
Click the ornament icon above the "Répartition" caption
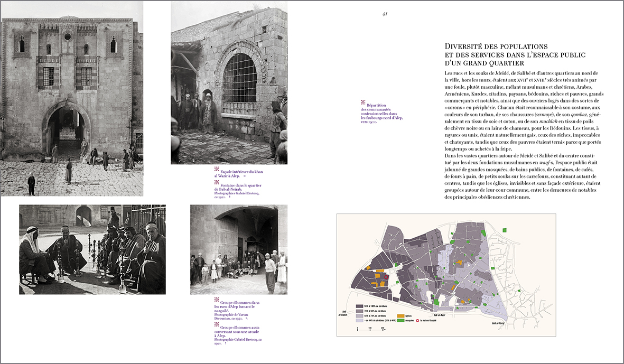363,102
